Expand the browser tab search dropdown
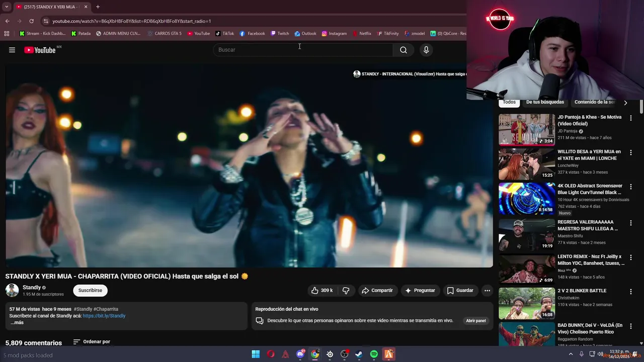Viewport: 644px width, 362px height. pos(6,7)
